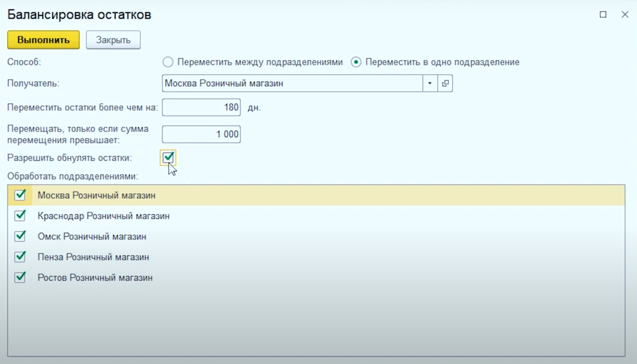Close the Балансировка остатков window

(x=625, y=14)
